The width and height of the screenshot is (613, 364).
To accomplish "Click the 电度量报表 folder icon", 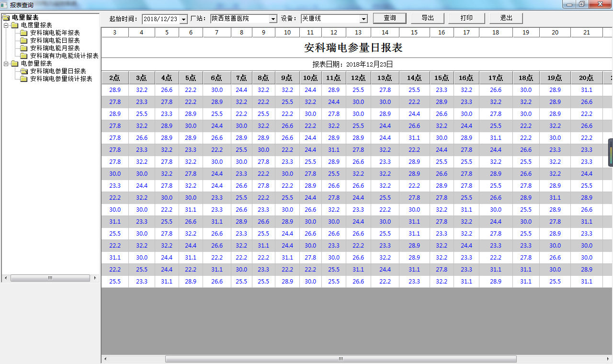I will click(x=15, y=25).
